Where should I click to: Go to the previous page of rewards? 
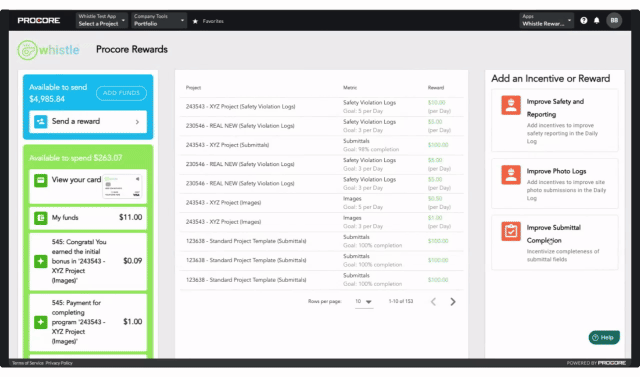(x=433, y=302)
